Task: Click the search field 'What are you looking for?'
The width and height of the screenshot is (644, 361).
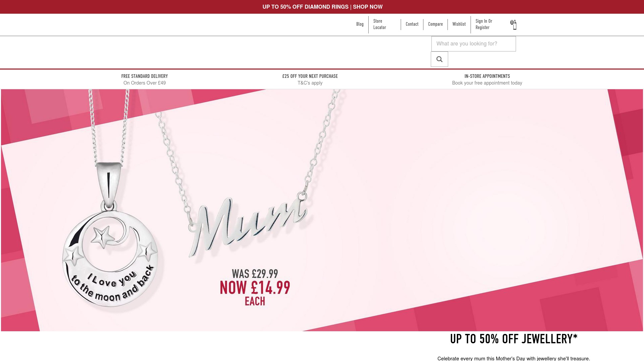Action: pyautogui.click(x=474, y=44)
